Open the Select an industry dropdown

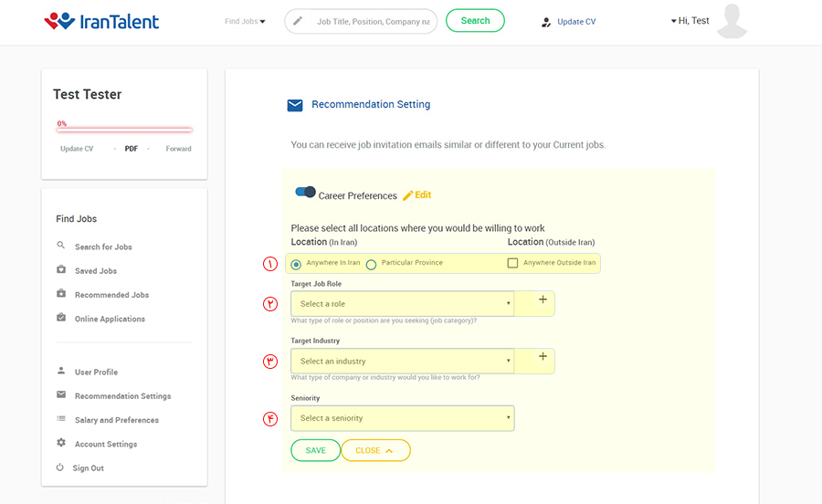[402, 361]
